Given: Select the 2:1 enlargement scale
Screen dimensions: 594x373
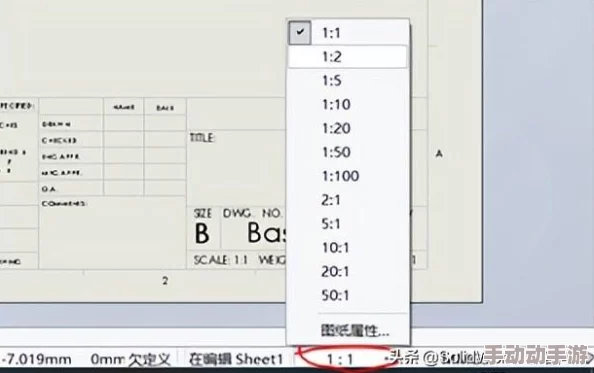Looking at the screenshot, I should 348,200.
